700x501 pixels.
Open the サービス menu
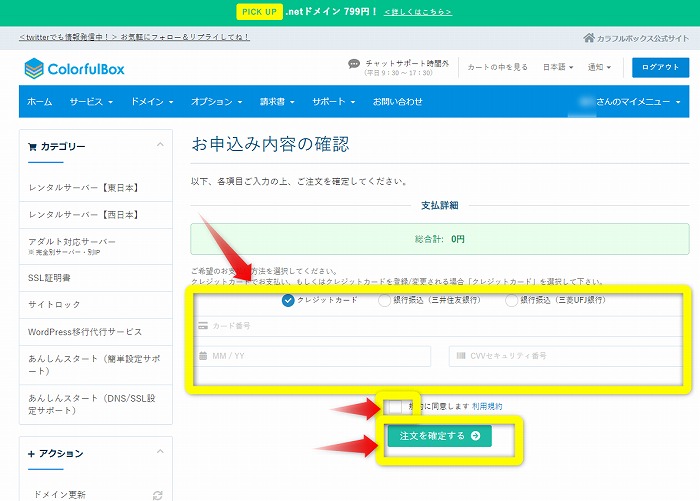[90, 102]
